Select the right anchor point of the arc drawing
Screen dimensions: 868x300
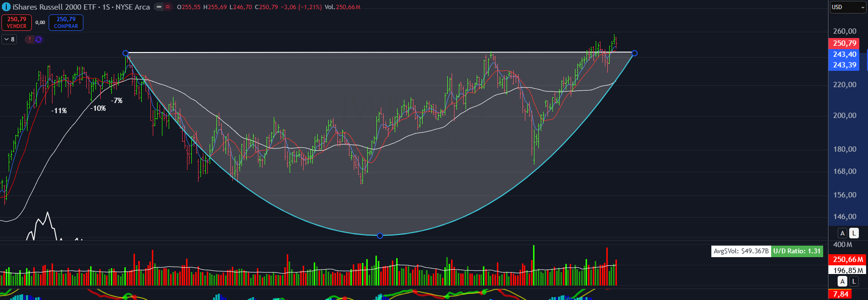pos(634,53)
